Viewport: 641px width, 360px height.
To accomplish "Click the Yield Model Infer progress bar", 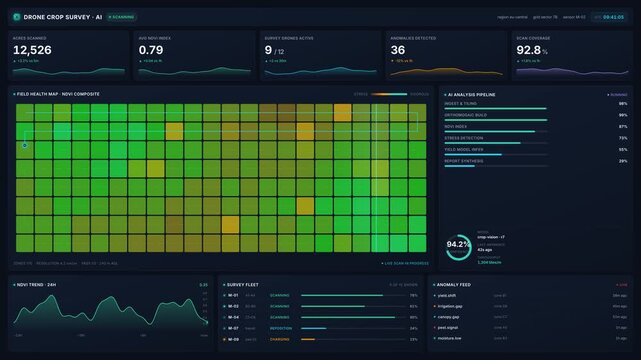I will 495,154.
